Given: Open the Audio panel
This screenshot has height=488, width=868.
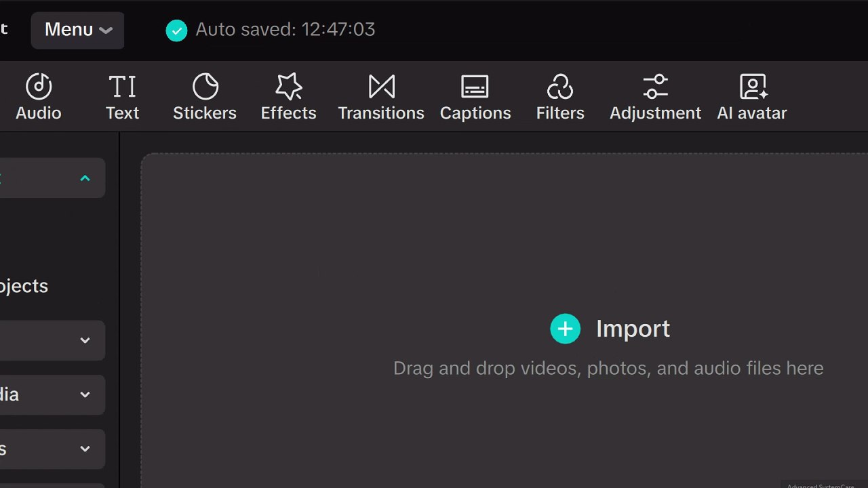Looking at the screenshot, I should pyautogui.click(x=39, y=98).
